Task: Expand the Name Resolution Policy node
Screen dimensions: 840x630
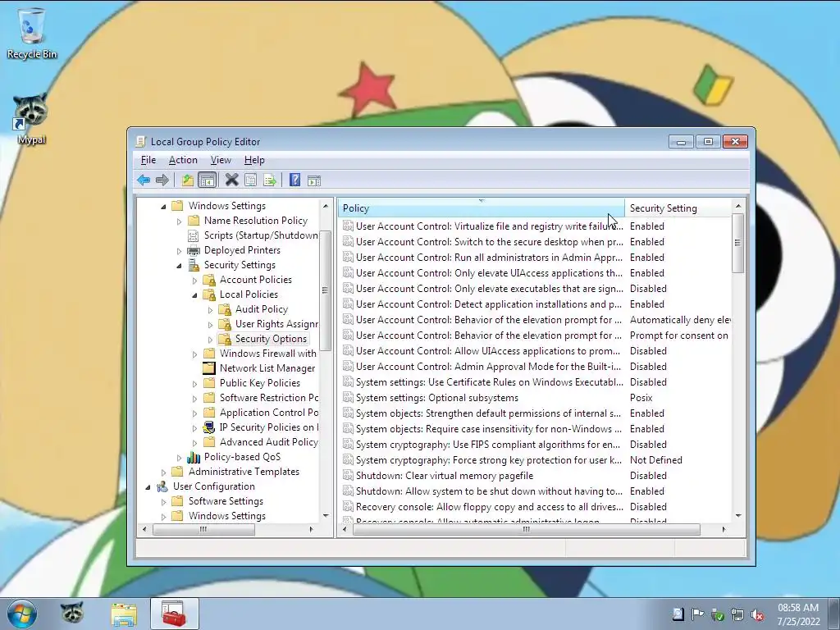Action: (179, 221)
